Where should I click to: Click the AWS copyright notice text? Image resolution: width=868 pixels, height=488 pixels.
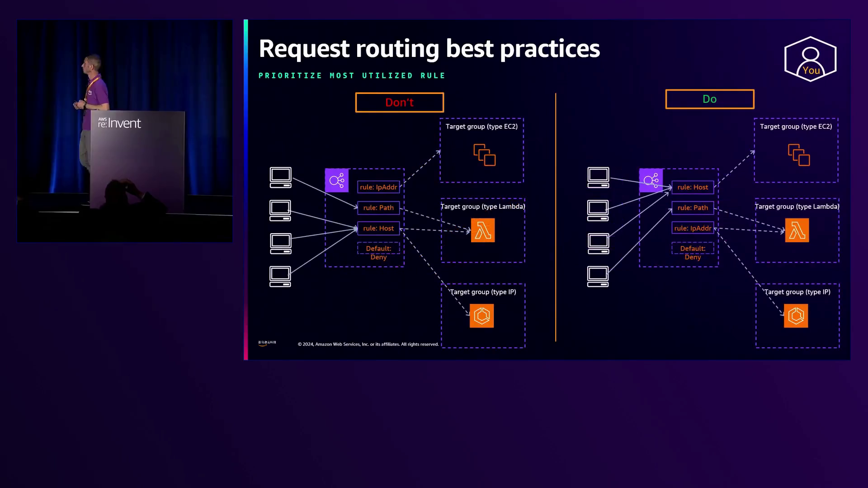pos(368,344)
